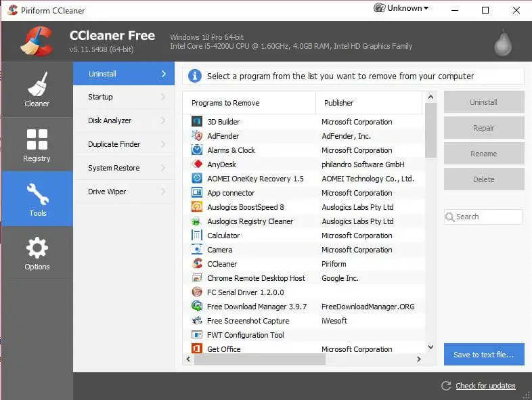Click the Free Download Manager icon

pyautogui.click(x=197, y=307)
